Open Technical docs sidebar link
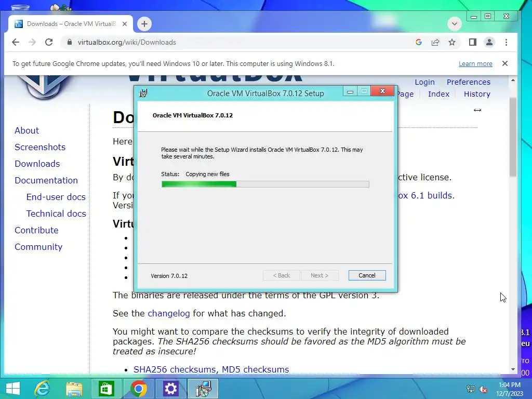Viewport: 532px width, 399px height. [x=56, y=214]
